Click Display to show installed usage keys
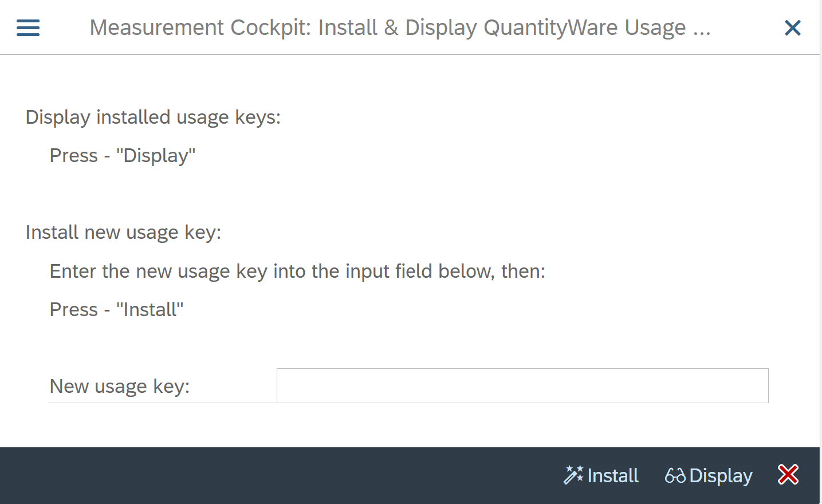The image size is (822, 504). point(721,475)
